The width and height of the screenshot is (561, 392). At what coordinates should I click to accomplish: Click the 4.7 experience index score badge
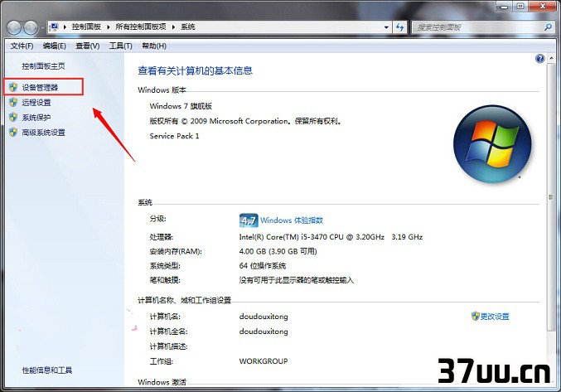[249, 220]
